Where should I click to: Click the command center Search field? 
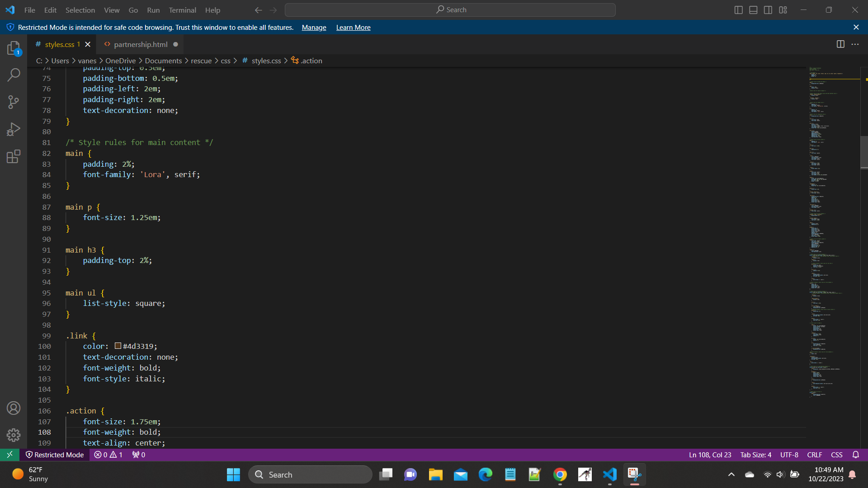[450, 10]
